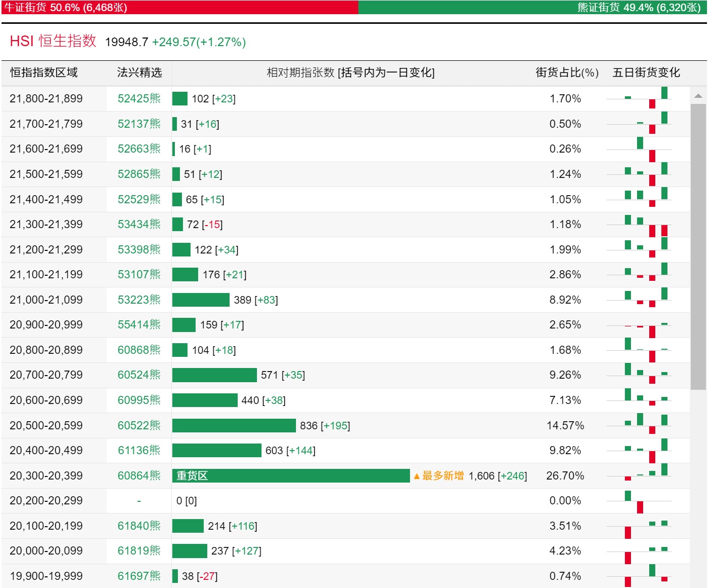
Task: Open warrant link 52865熊
Action: point(139,174)
